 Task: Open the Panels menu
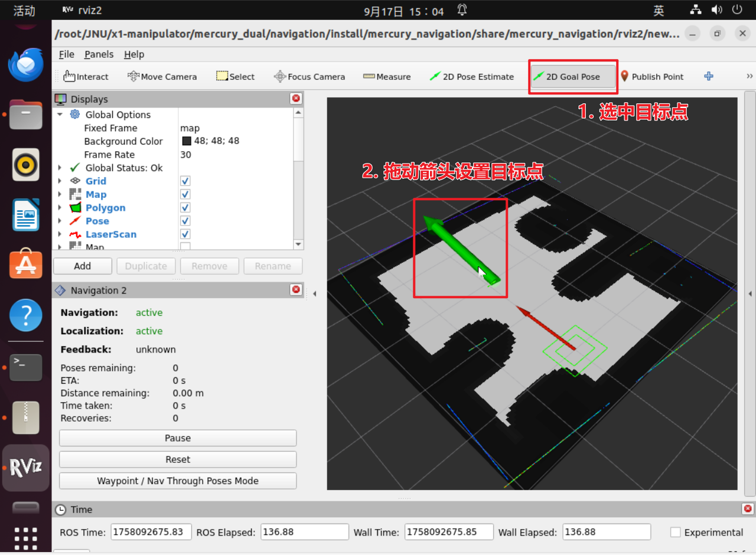click(99, 54)
